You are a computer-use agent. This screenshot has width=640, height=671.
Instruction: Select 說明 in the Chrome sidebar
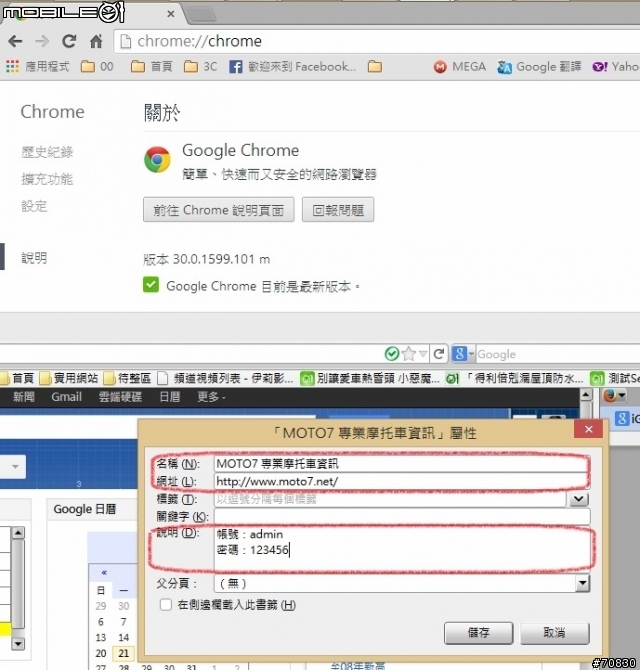pos(34,258)
